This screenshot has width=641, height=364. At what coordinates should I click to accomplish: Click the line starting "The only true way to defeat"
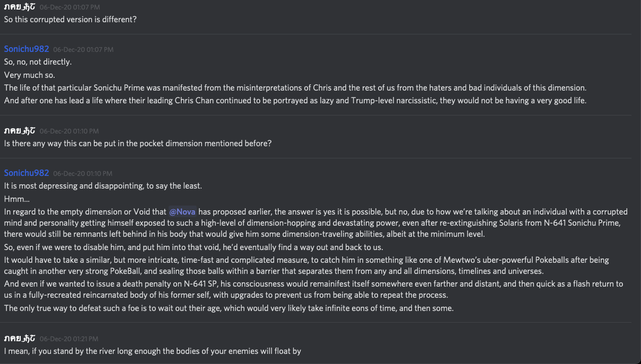pos(229,308)
